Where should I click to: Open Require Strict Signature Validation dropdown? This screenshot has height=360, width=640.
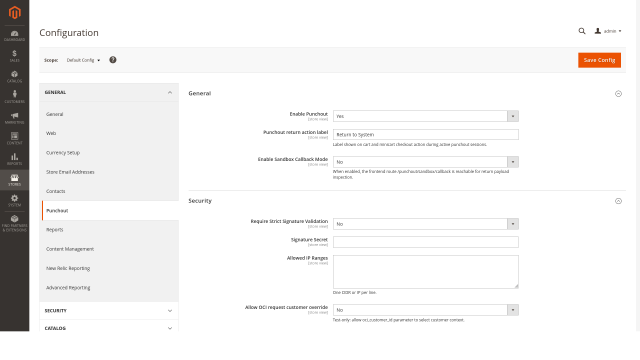pyautogui.click(x=426, y=224)
